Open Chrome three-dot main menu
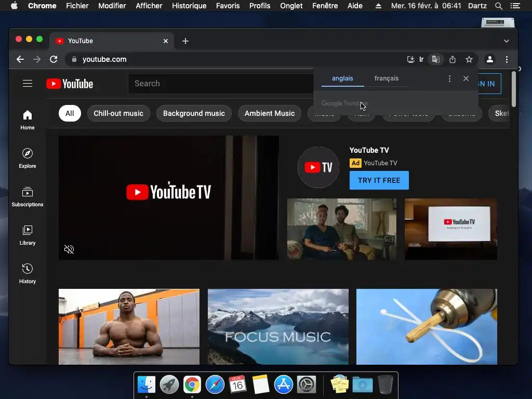 point(507,59)
